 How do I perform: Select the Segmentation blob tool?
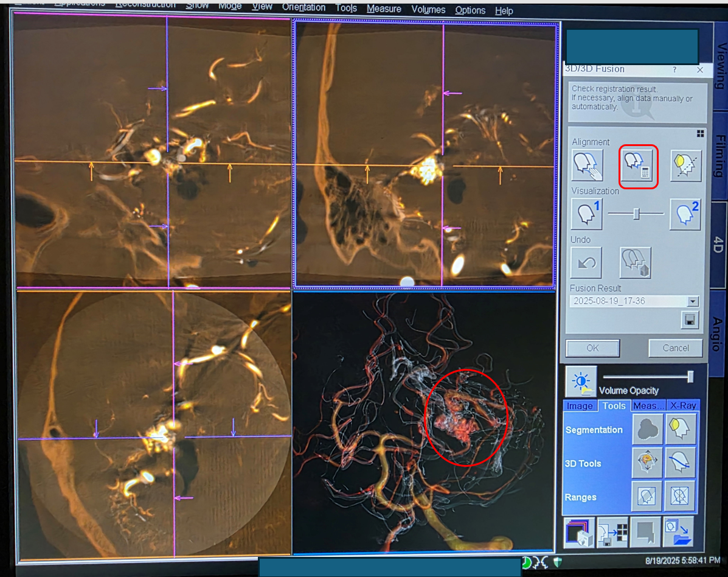[x=648, y=429]
